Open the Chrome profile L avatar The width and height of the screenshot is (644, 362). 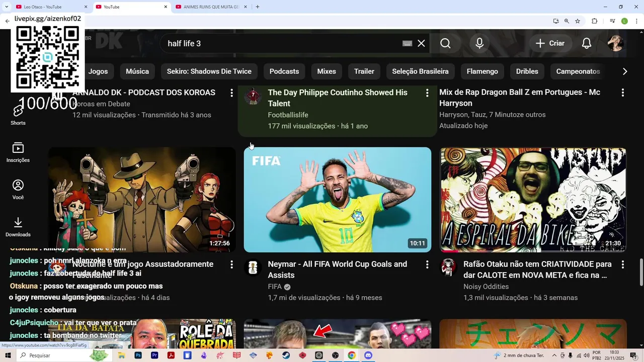624,21
